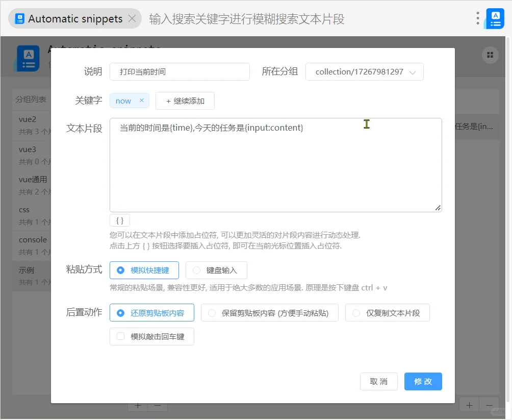Click the grid layout icon near top right
The height and width of the screenshot is (420, 512).
490,55
